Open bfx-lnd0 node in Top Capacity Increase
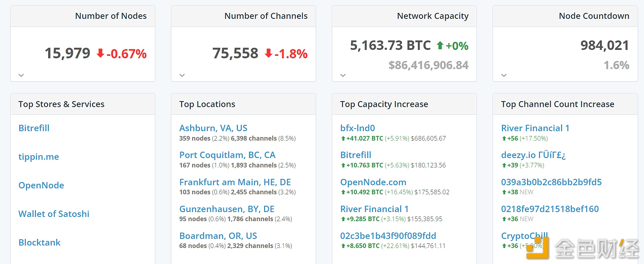The height and width of the screenshot is (264, 644). (x=358, y=128)
